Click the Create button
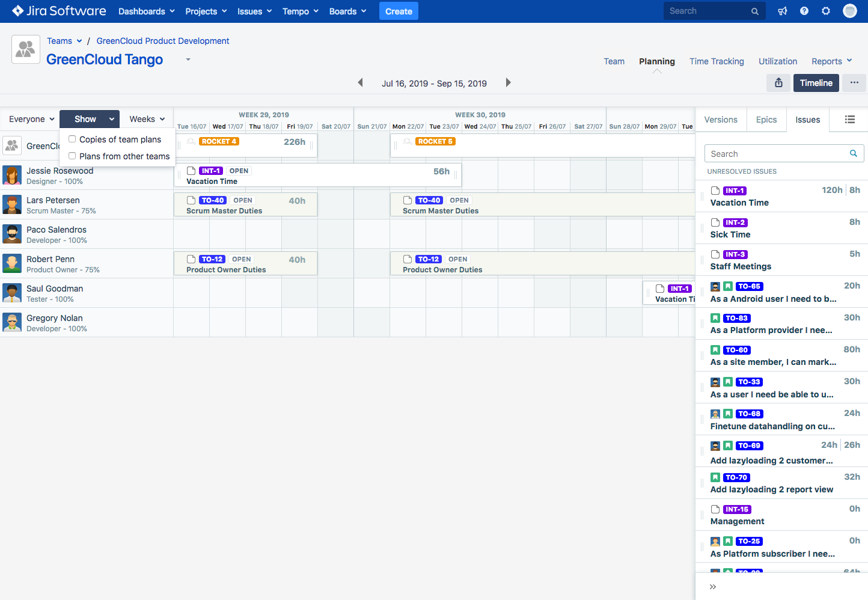 coord(399,11)
